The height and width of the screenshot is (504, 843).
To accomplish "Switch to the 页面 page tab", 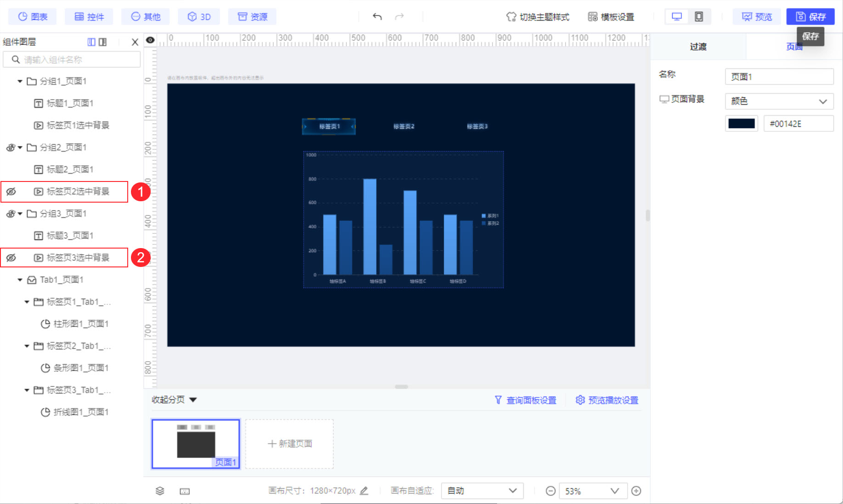I will point(794,46).
